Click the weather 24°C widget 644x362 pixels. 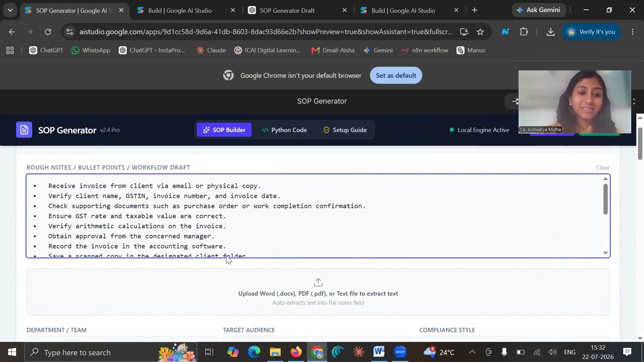click(x=439, y=352)
